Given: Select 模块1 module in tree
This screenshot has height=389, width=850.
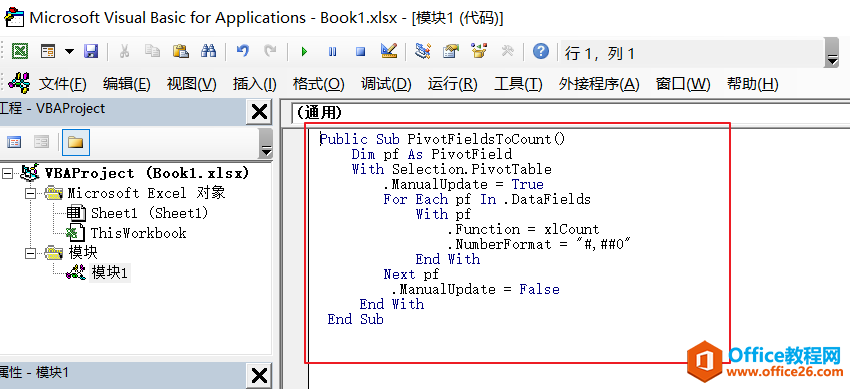Looking at the screenshot, I should coord(110,273).
